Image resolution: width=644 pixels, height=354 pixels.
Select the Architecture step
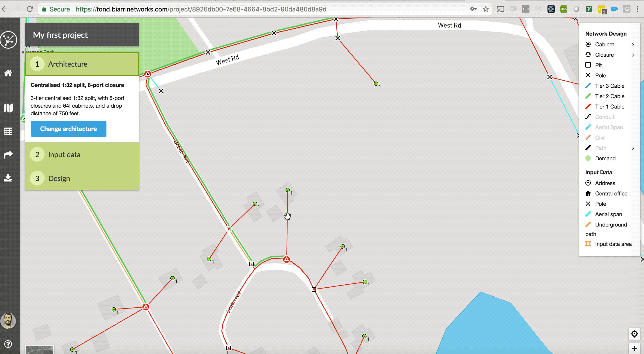(x=82, y=64)
